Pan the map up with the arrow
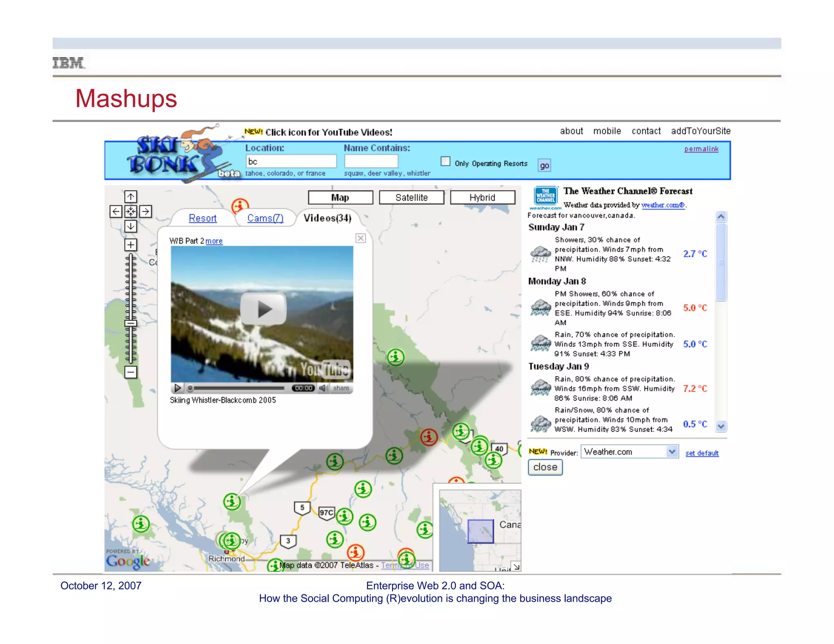The image size is (834, 644). (131, 197)
